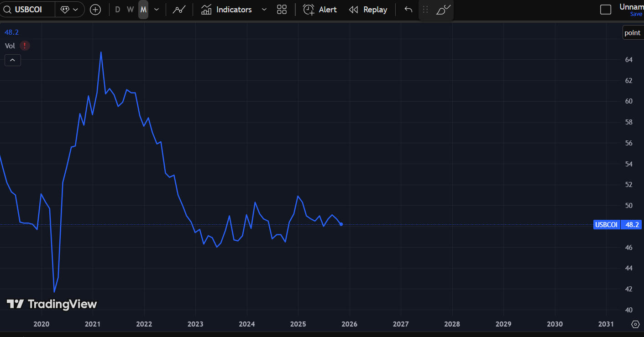Click the USBCOI symbol search box

(x=27, y=10)
